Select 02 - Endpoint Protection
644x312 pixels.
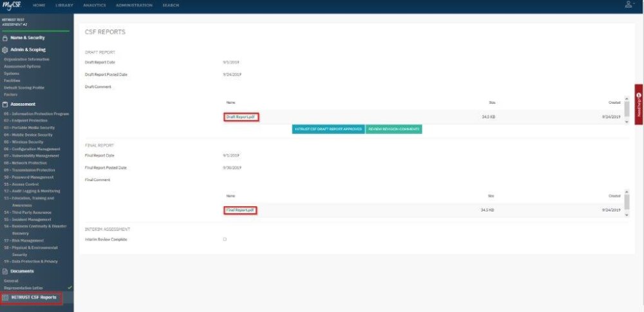[x=26, y=121]
